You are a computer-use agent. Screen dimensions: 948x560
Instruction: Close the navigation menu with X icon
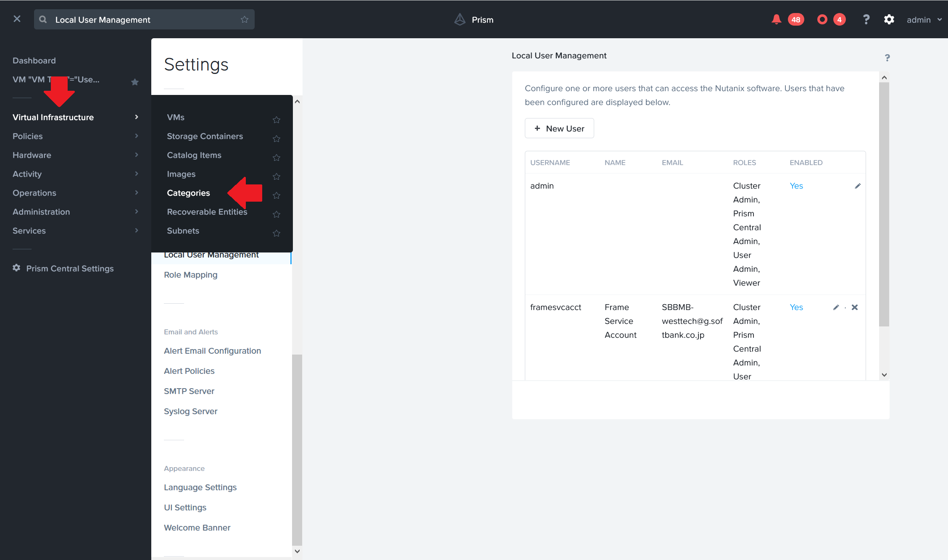pyautogui.click(x=17, y=19)
